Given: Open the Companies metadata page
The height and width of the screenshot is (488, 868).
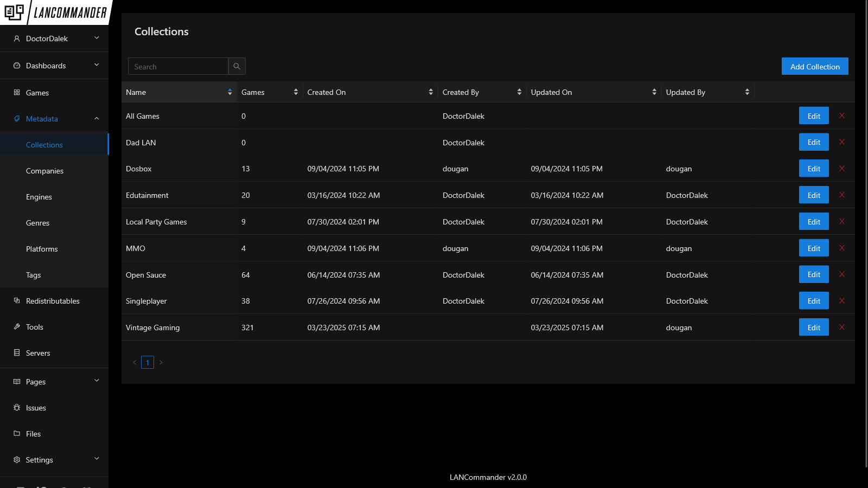Looking at the screenshot, I should click(44, 171).
